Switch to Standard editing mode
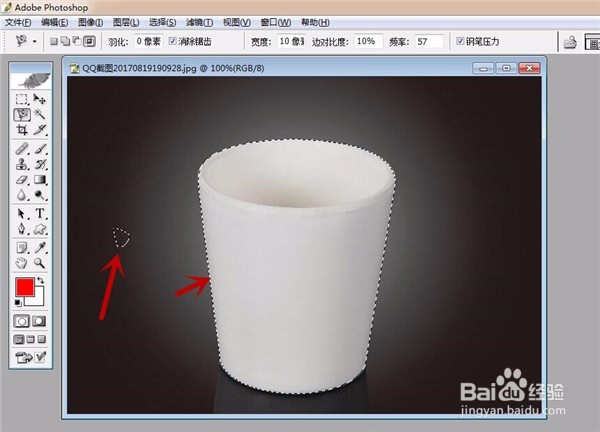Viewport: 600px width, 432px height. [x=21, y=321]
